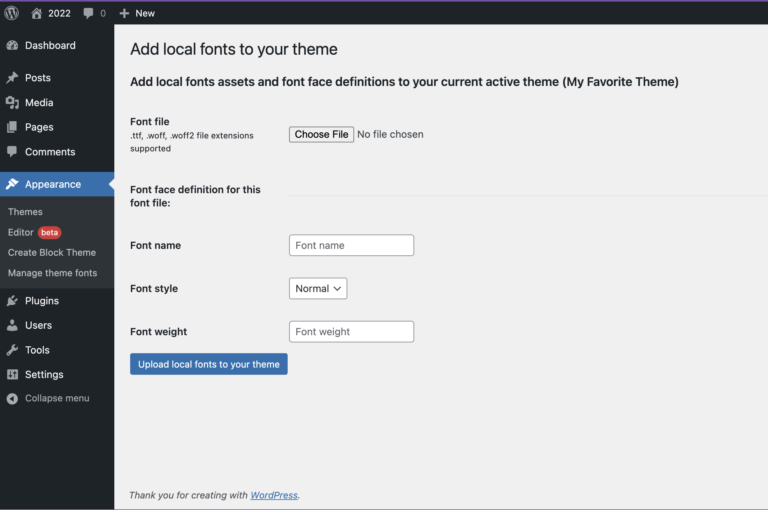
Task: Open the comments bubble icon in admin bar
Action: tap(89, 13)
